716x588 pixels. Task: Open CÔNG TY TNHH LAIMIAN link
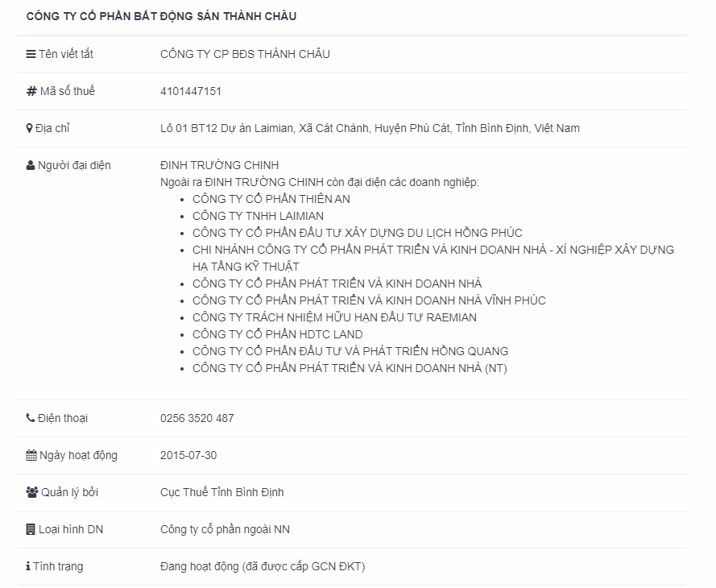click(258, 216)
